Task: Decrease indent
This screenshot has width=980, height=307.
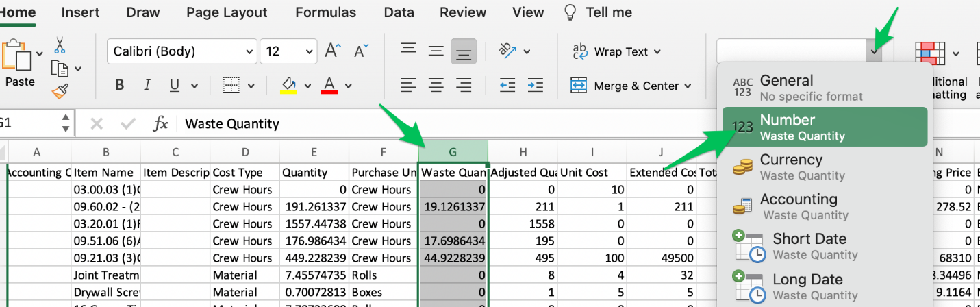Action: (x=507, y=86)
